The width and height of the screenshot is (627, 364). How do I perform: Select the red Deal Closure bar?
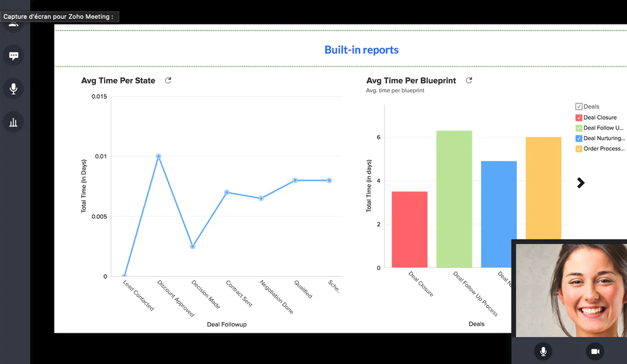click(409, 229)
